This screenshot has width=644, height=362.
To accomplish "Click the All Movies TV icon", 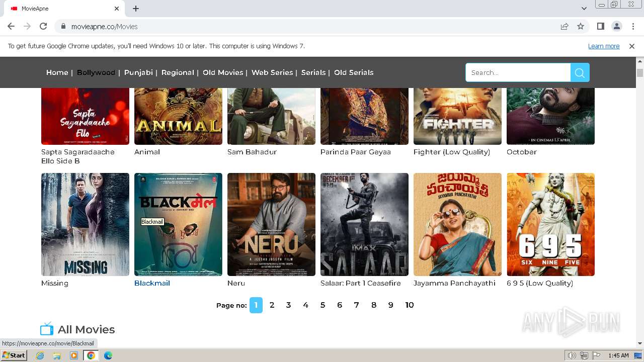I will 47,329.
